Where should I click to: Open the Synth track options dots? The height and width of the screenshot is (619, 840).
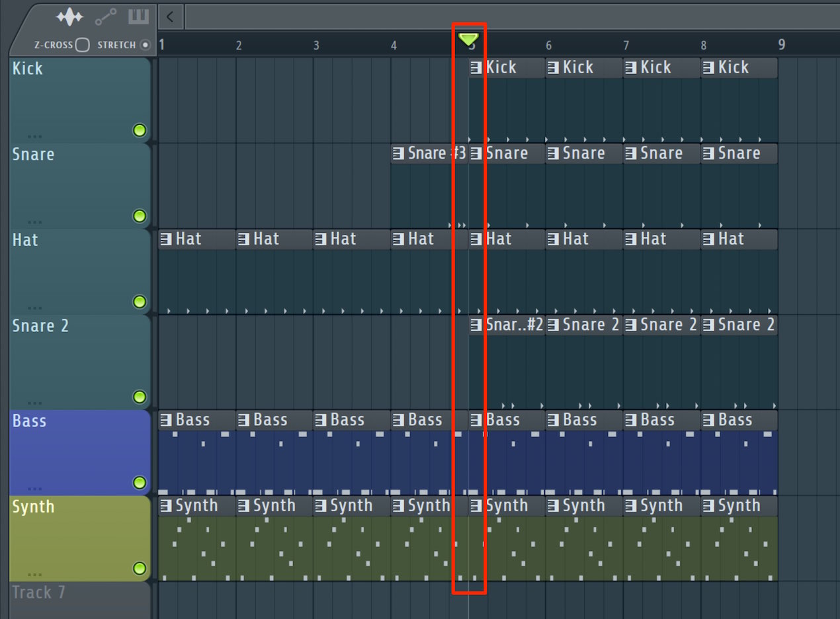35,575
